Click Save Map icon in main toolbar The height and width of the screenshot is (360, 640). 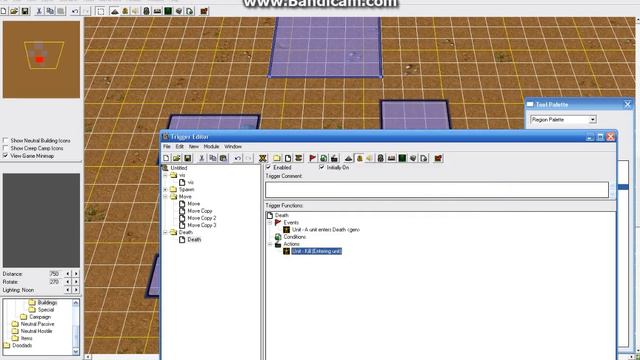pos(24,11)
